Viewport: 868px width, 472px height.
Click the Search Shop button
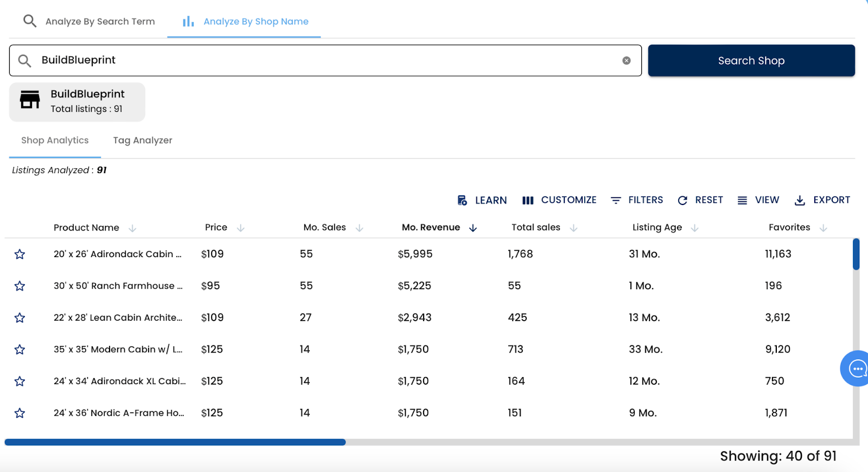[751, 60]
